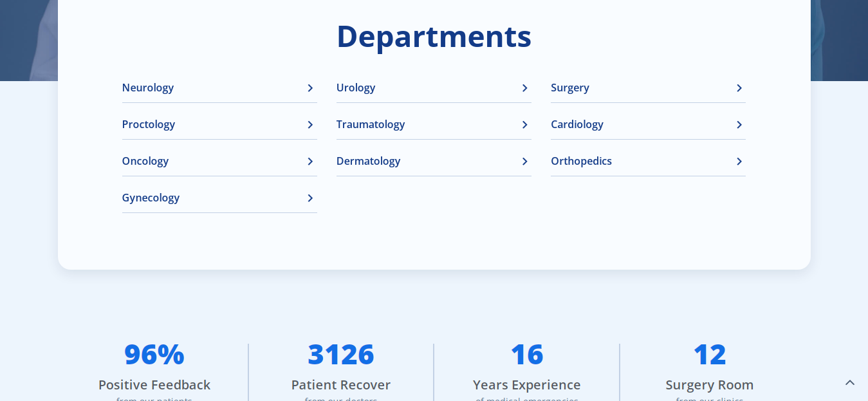Select the Surgery department text
Screen dimensions: 868x401
point(570,88)
